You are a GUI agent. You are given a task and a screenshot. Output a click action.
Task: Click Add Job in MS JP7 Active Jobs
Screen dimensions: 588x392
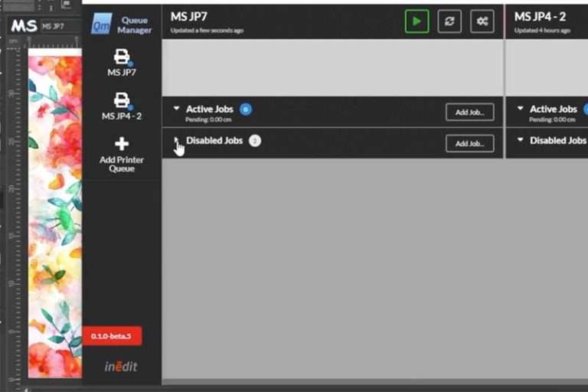pyautogui.click(x=469, y=113)
